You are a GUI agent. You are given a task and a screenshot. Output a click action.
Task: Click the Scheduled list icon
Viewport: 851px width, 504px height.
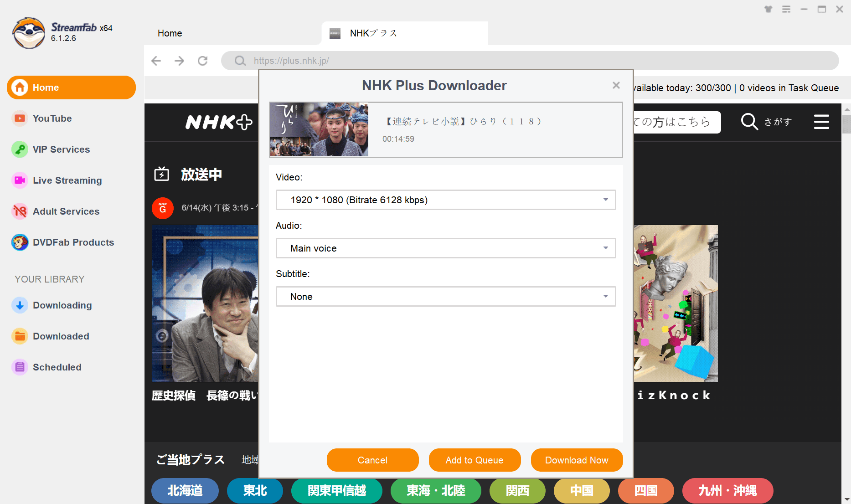[20, 367]
